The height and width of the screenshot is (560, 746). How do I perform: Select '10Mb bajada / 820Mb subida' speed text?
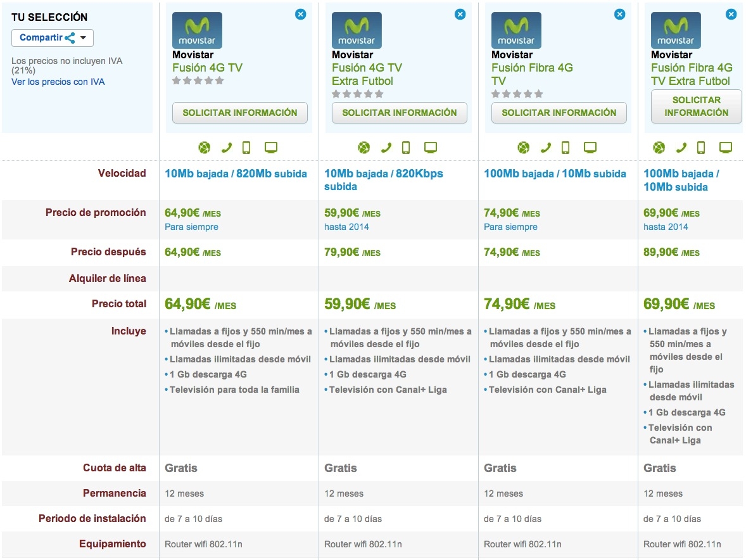tap(236, 174)
